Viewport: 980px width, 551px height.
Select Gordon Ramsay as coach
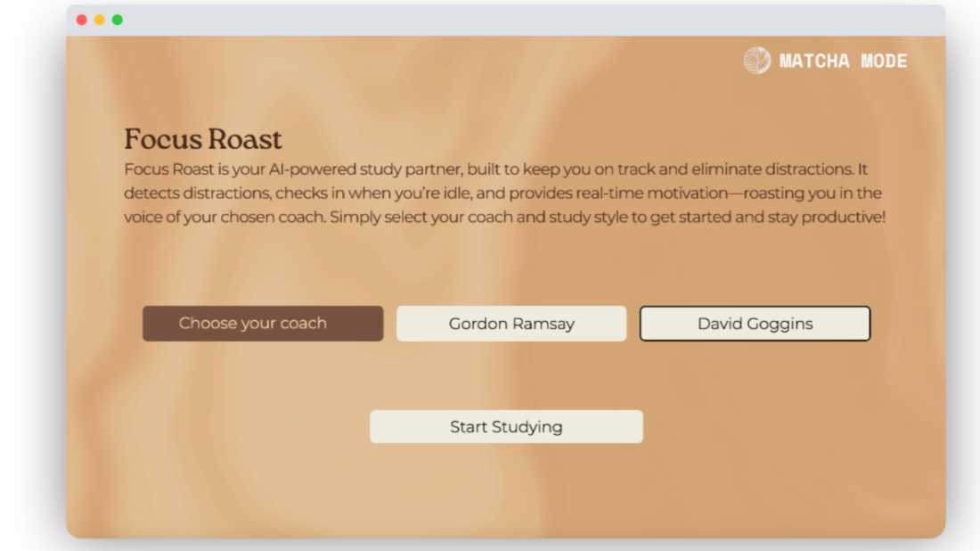pos(511,324)
